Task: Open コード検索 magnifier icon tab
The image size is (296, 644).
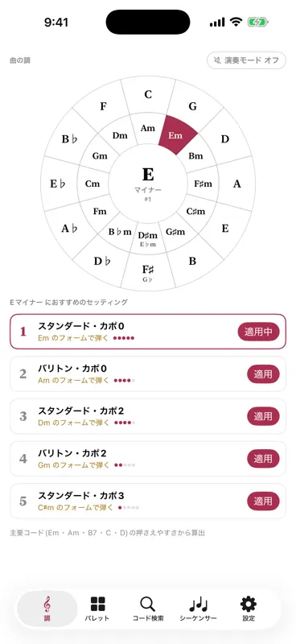Action: point(148,609)
